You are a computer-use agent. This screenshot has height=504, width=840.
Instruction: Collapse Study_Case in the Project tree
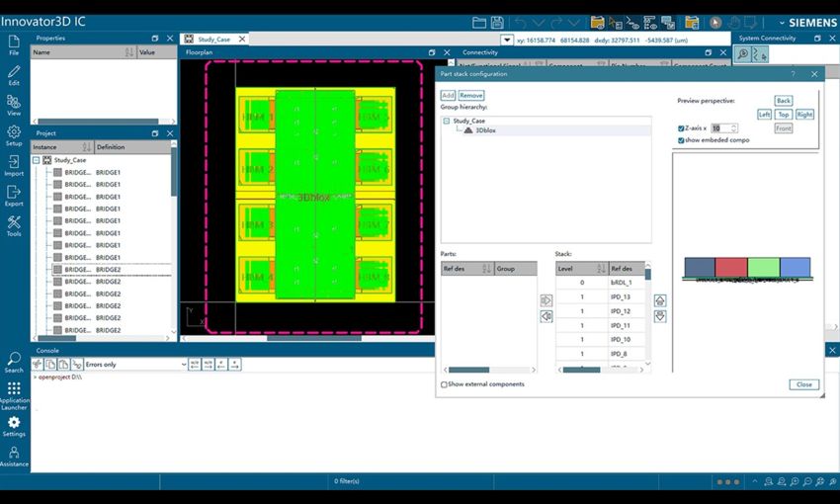coord(37,160)
